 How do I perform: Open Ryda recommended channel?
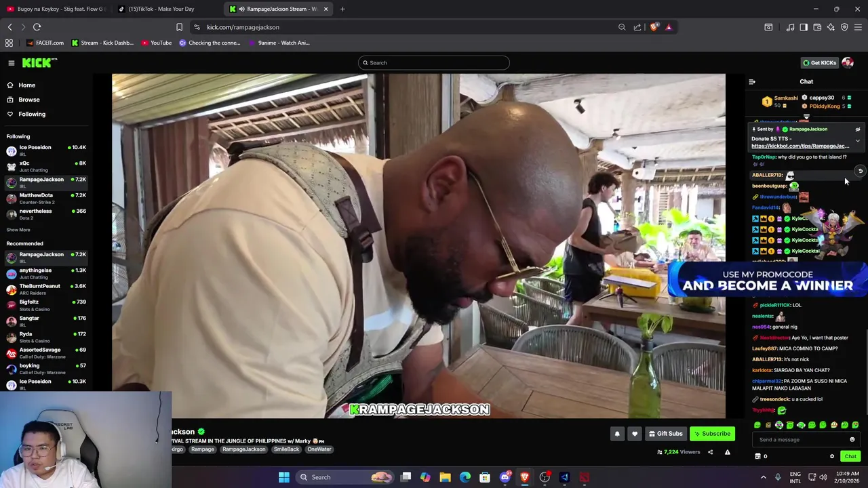pyautogui.click(x=46, y=337)
